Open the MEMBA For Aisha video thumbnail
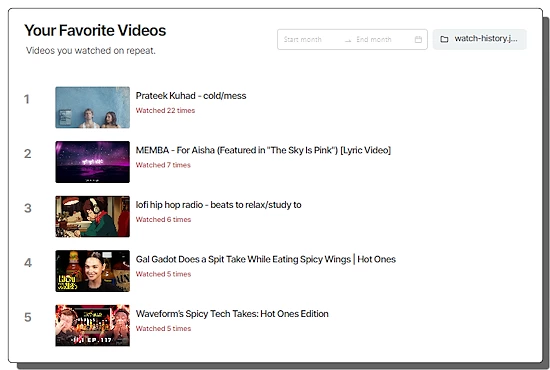The width and height of the screenshot is (550, 370). [93, 162]
